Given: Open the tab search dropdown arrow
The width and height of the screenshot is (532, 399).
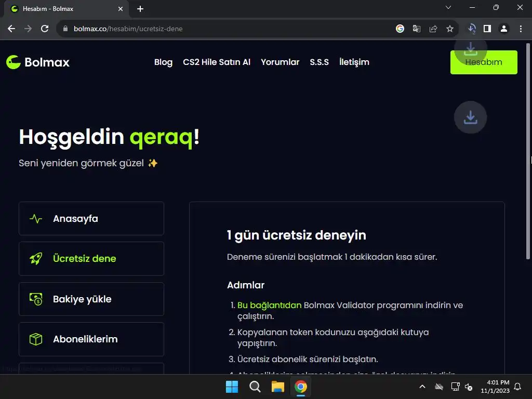Looking at the screenshot, I should 448,7.
